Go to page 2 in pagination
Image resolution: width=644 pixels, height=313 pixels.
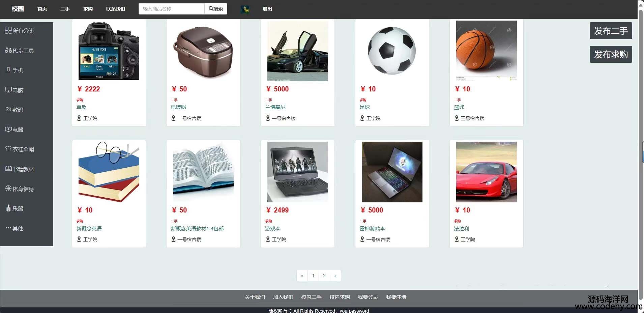click(324, 276)
